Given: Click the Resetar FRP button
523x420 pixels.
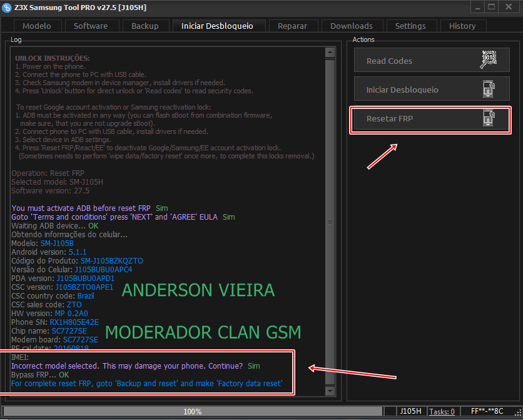Looking at the screenshot, I should (430, 118).
